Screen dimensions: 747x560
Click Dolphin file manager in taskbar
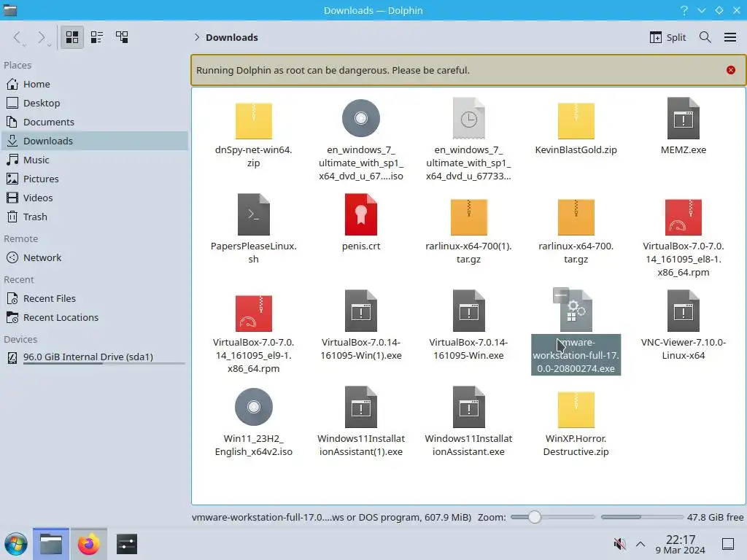tap(51, 544)
